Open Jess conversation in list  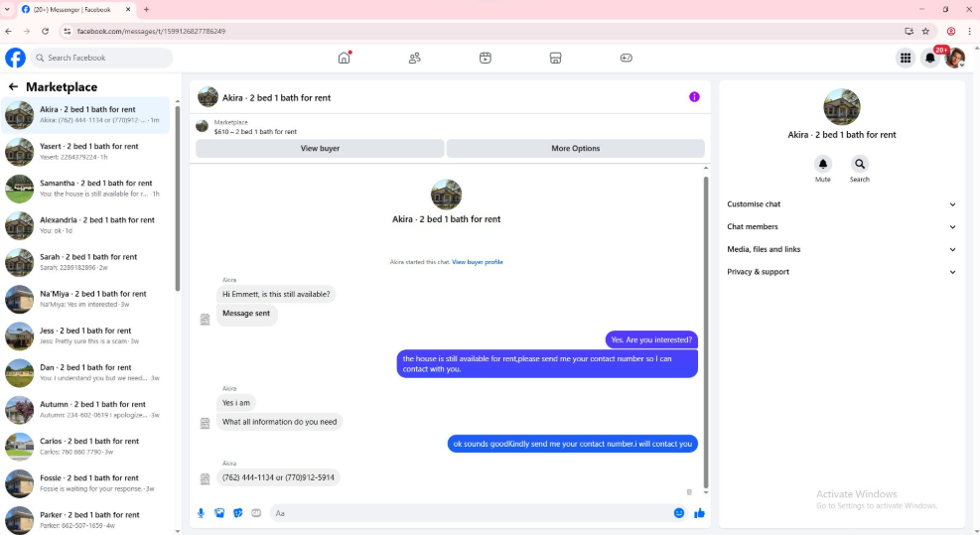85,336
